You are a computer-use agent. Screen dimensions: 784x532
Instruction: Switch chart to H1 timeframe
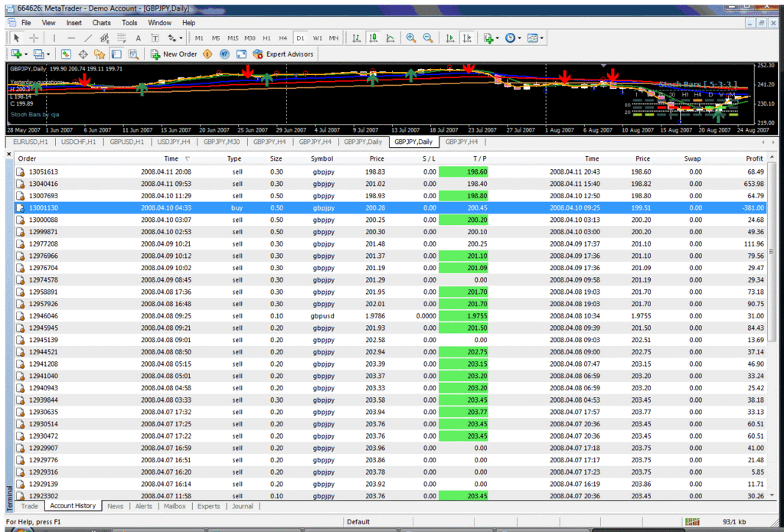tap(266, 38)
